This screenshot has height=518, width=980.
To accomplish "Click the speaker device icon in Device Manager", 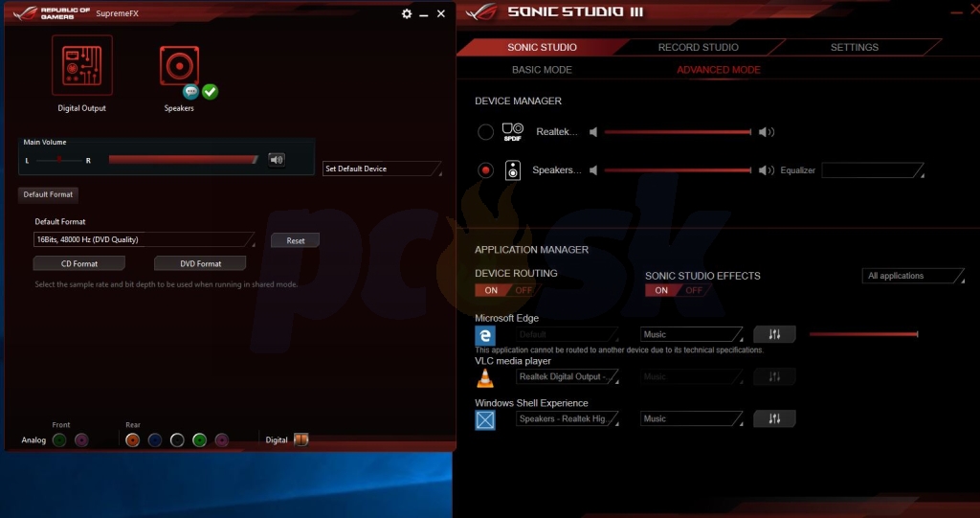I will 513,170.
